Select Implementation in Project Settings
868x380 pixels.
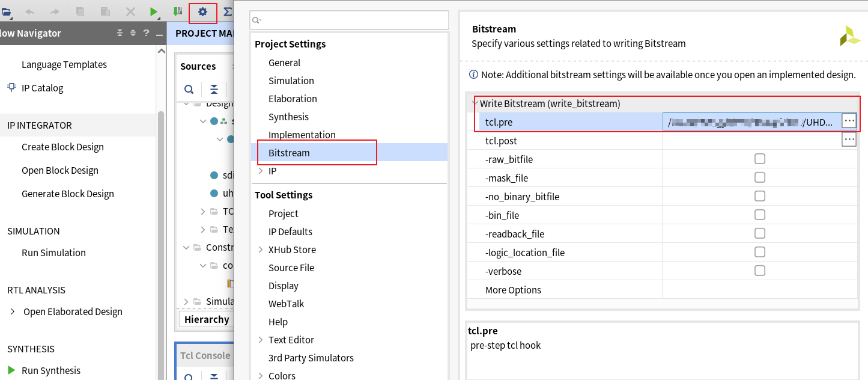pos(302,135)
